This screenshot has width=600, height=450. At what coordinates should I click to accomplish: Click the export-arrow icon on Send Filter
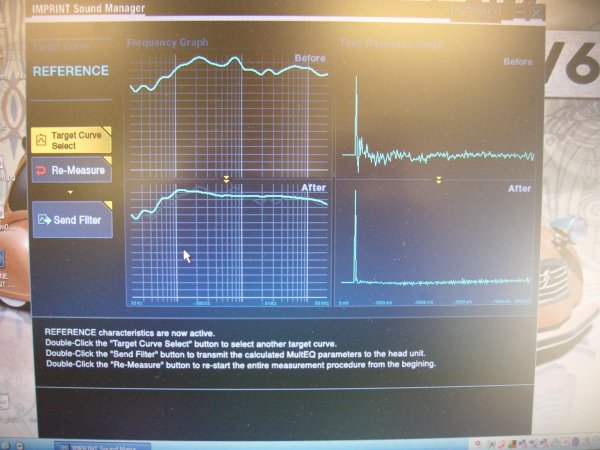pos(44,220)
